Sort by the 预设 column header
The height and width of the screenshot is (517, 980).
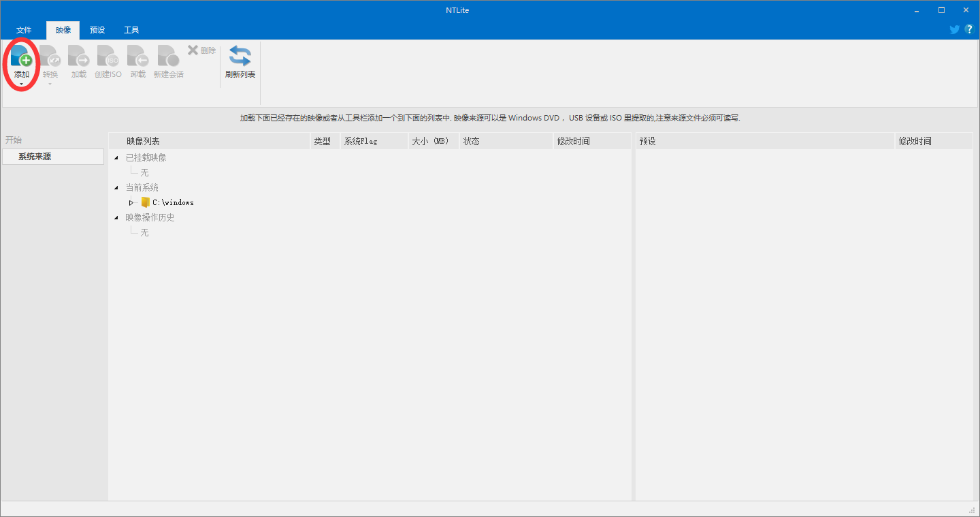(x=764, y=141)
